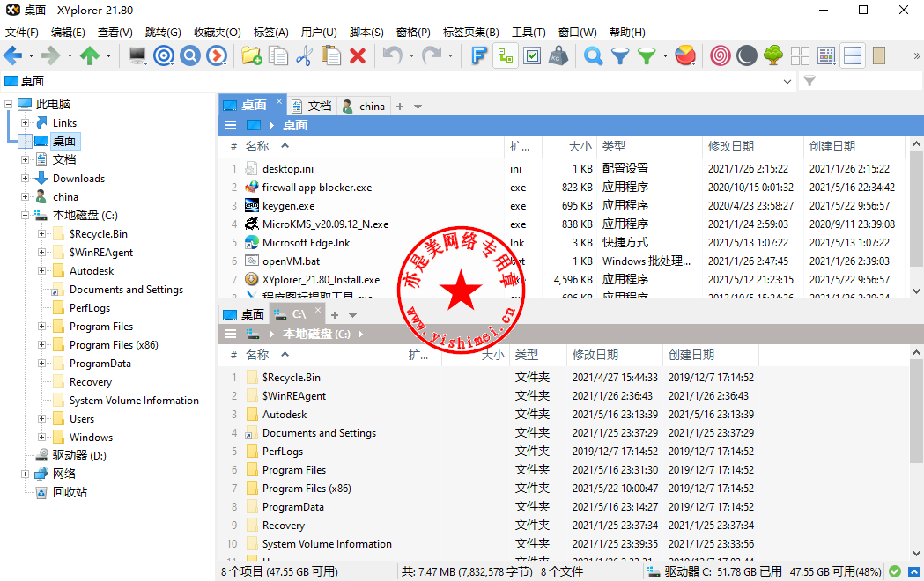Open the 收藏夹(O) menu

tap(218, 33)
